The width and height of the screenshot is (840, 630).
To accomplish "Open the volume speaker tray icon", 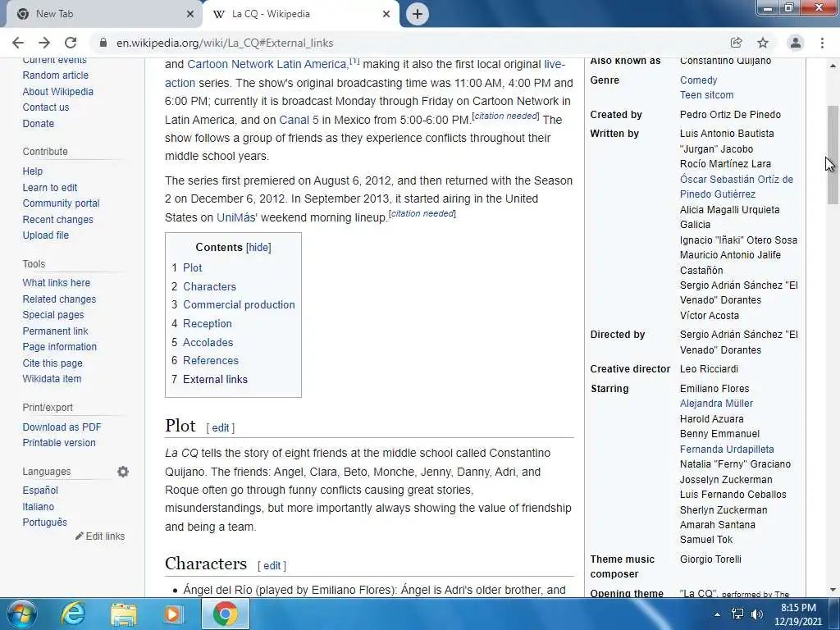I will pyautogui.click(x=757, y=614).
